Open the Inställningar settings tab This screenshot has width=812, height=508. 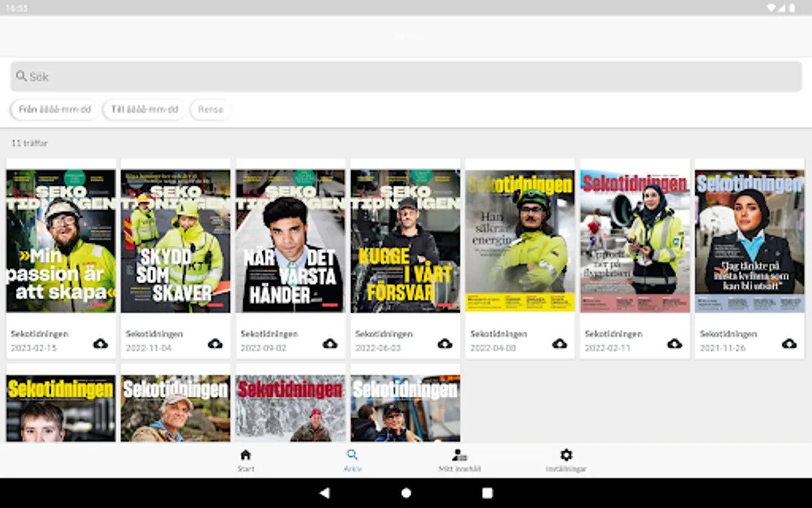tap(566, 460)
